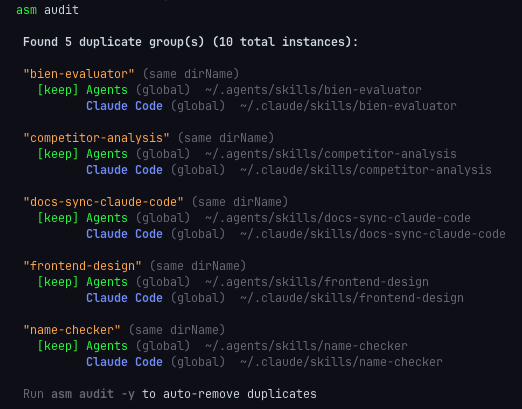Click the [keep] tag in frontend-design group

click(58, 282)
